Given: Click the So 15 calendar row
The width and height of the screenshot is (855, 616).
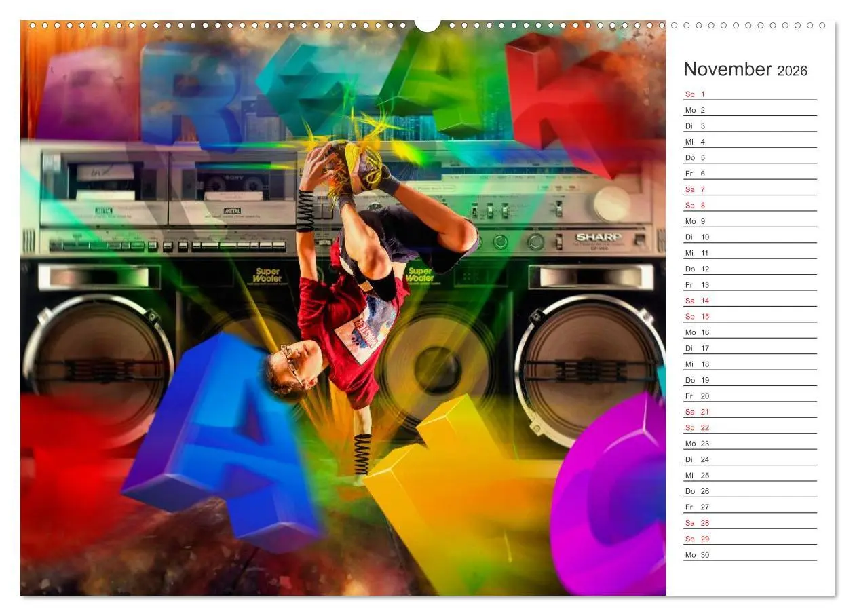Looking at the screenshot, I should point(750,317).
